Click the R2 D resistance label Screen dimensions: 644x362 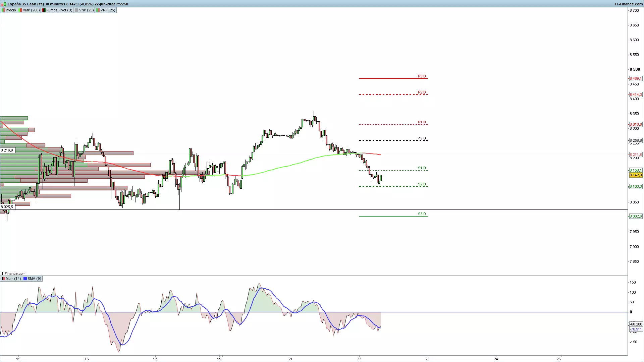pyautogui.click(x=422, y=92)
